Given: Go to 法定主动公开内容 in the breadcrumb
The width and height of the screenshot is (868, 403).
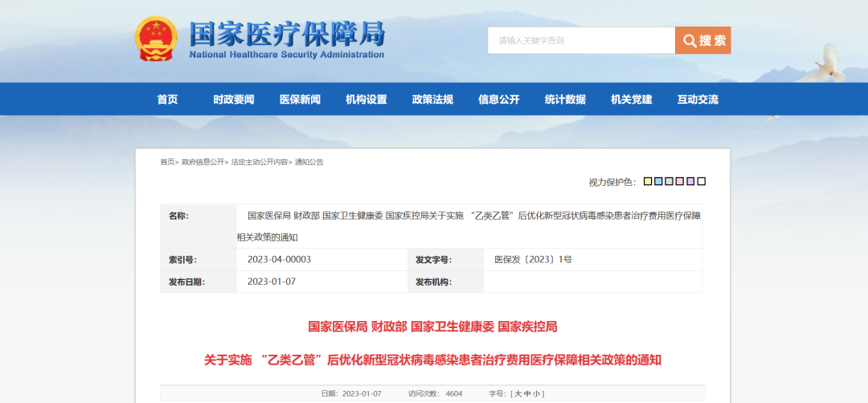Looking at the screenshot, I should click(259, 162).
